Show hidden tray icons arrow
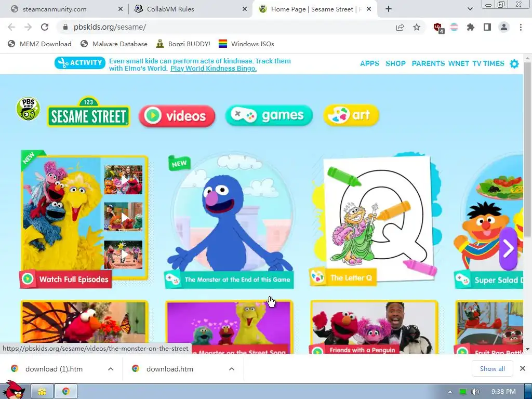Viewport: 532px width, 399px height. (x=450, y=392)
